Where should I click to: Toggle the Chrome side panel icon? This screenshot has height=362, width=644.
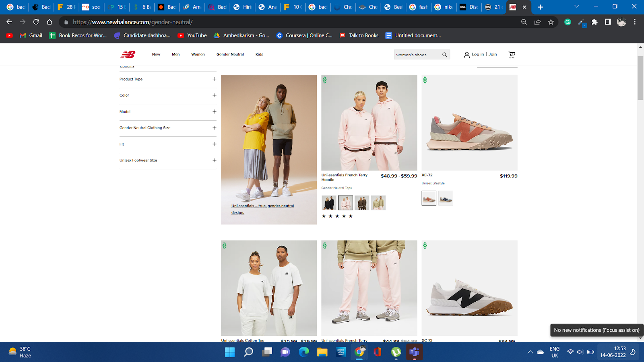(608, 22)
